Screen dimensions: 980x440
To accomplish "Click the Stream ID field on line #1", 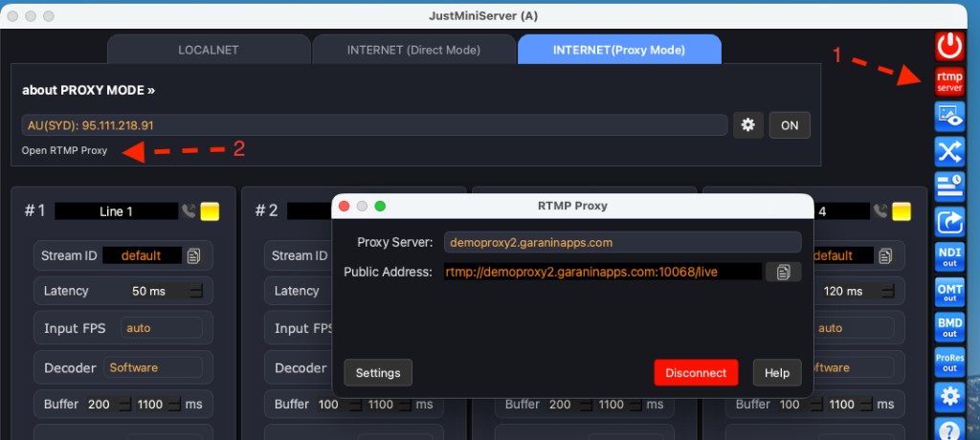I will tap(142, 255).
